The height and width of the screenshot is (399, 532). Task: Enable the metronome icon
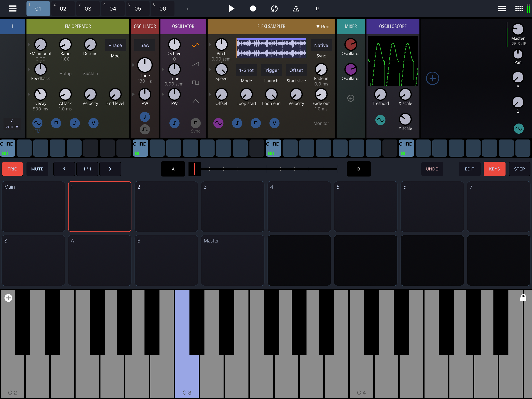[296, 9]
